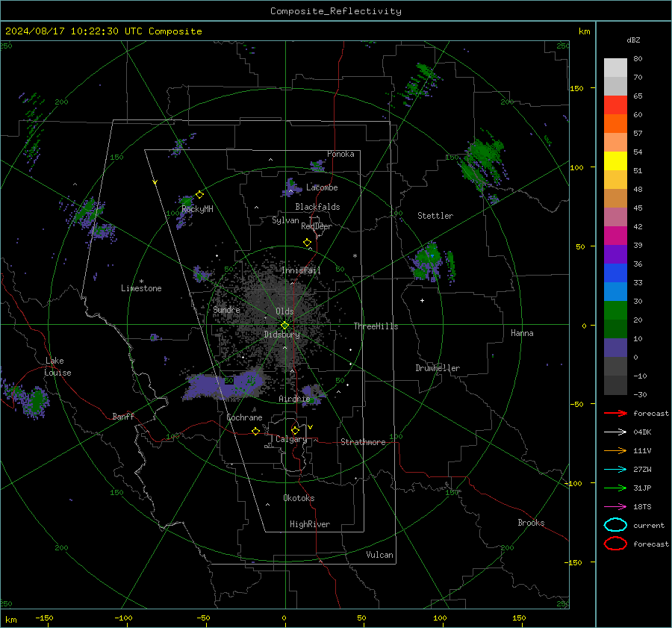
Task: Click the Drumheller town label
Action: click(438, 368)
